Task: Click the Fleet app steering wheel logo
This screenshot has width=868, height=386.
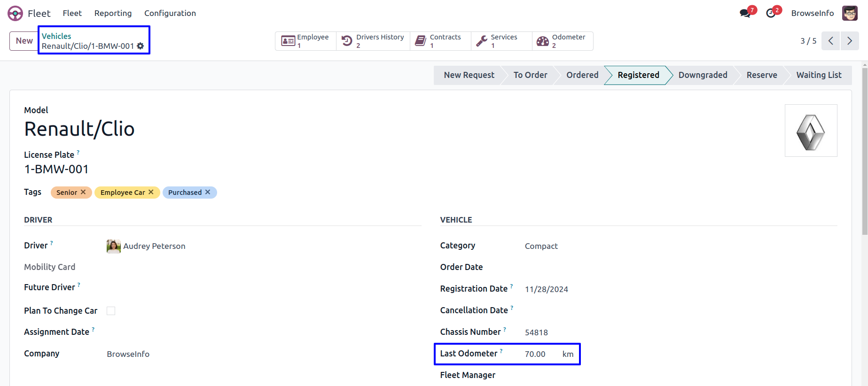Action: coord(15,13)
